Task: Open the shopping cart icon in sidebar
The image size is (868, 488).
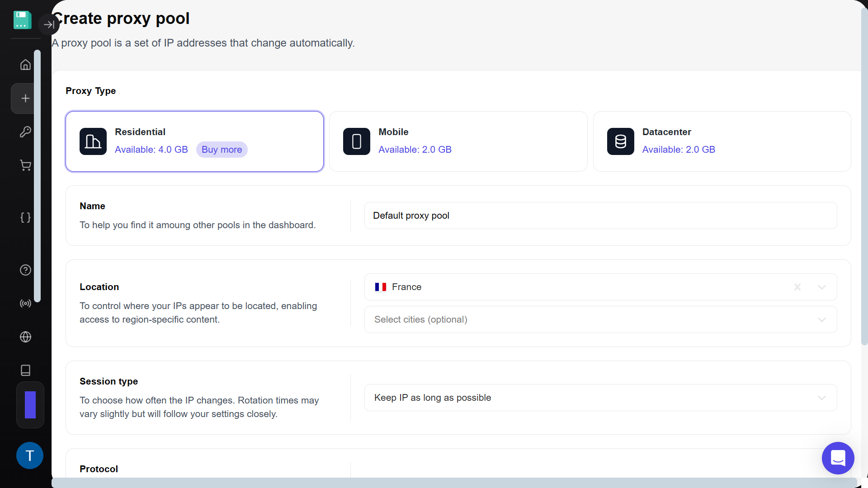Action: [25, 165]
